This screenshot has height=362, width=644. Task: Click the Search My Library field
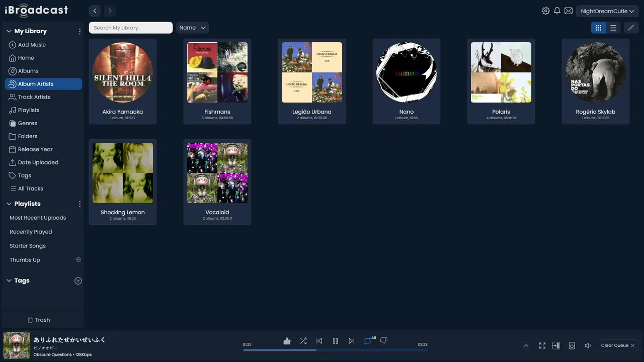pyautogui.click(x=131, y=28)
